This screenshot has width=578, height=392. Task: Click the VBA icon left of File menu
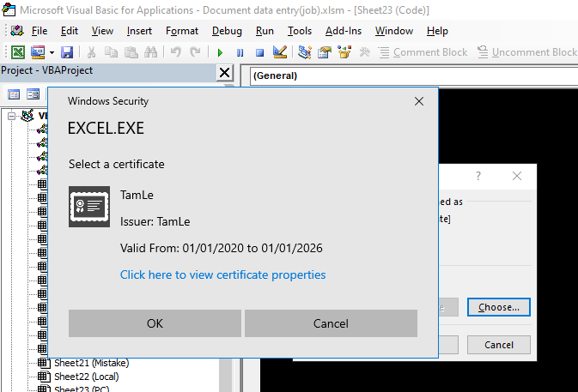tap(17, 31)
